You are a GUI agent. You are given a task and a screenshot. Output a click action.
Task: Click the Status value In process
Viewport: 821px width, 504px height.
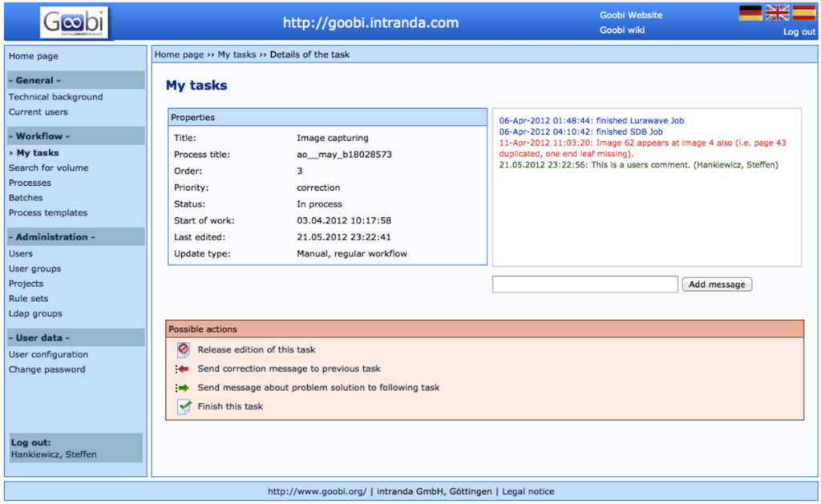[319, 204]
